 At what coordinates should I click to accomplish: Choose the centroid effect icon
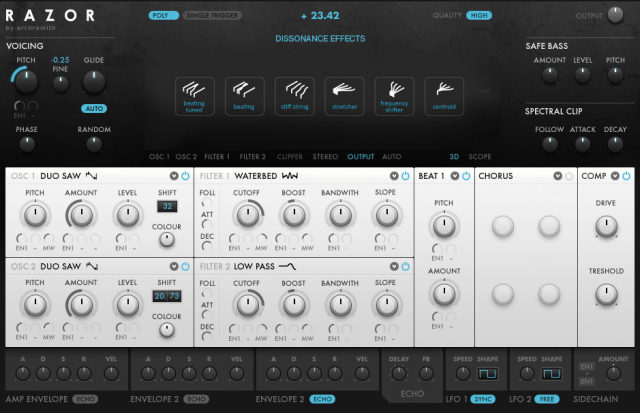[444, 95]
